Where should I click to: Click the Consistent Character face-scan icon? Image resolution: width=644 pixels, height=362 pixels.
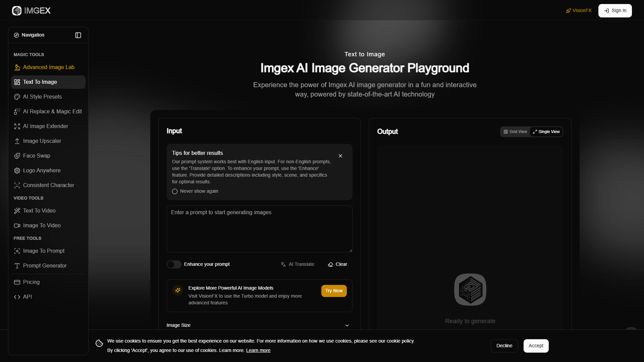click(17, 185)
